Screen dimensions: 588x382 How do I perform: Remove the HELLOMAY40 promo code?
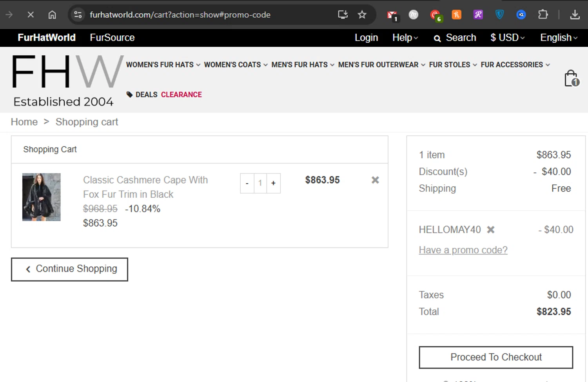click(x=491, y=230)
